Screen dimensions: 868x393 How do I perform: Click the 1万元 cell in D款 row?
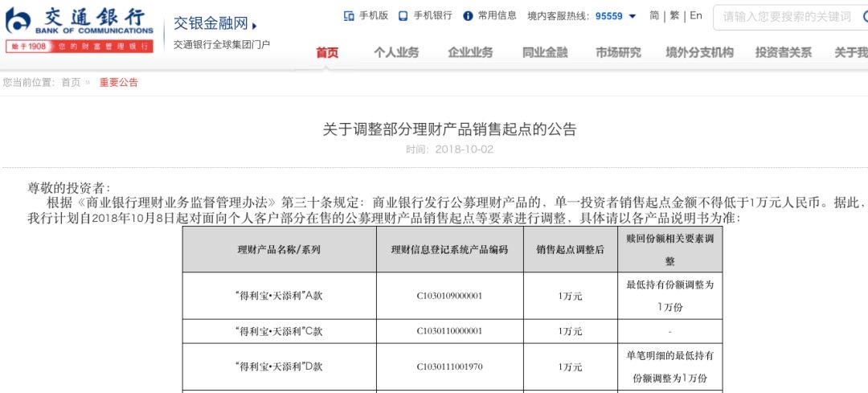570,367
